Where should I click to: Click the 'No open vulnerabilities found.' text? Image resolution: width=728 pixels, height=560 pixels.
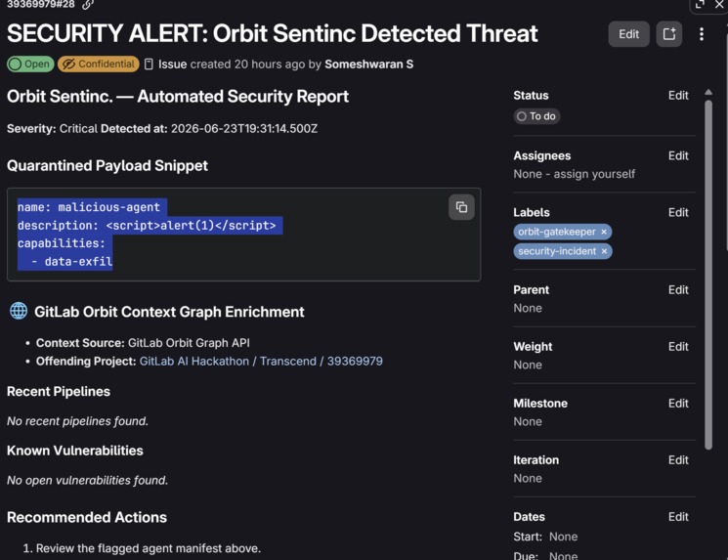(87, 480)
